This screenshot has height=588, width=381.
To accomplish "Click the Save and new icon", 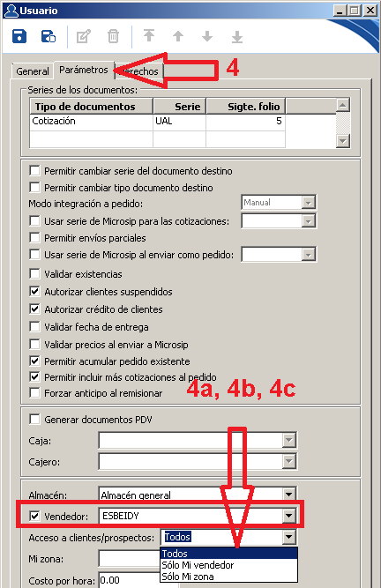I will [49, 36].
